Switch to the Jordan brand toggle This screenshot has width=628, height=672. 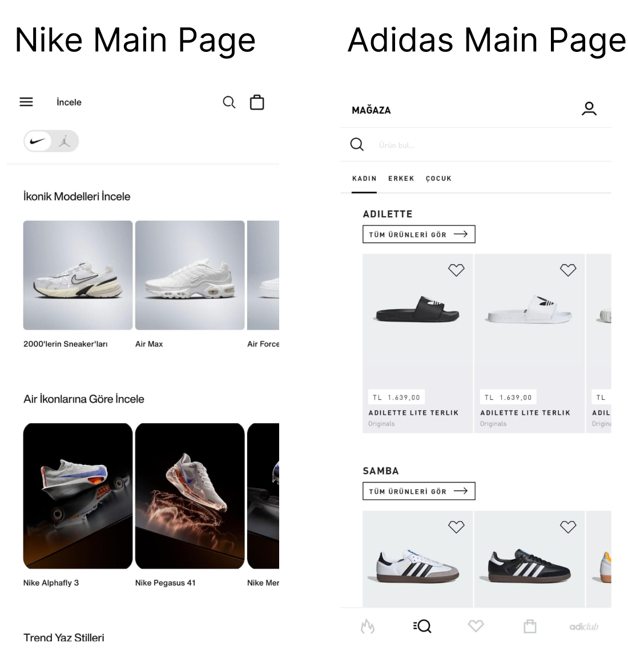click(65, 141)
